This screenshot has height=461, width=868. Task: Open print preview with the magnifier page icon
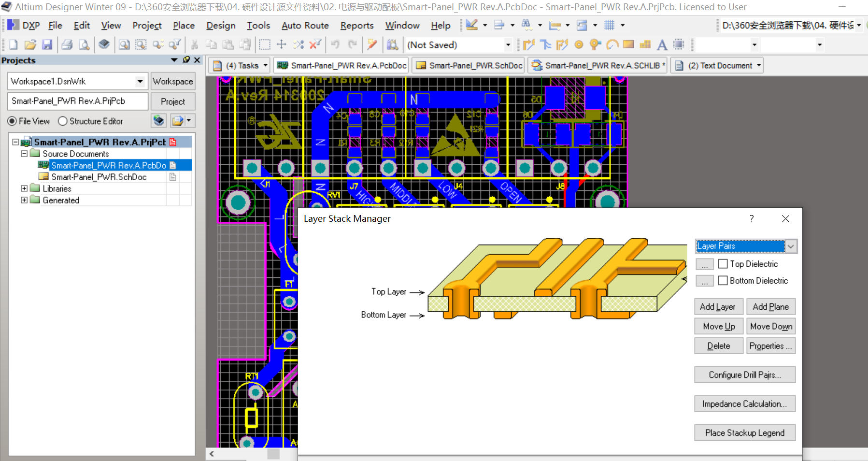click(x=84, y=45)
